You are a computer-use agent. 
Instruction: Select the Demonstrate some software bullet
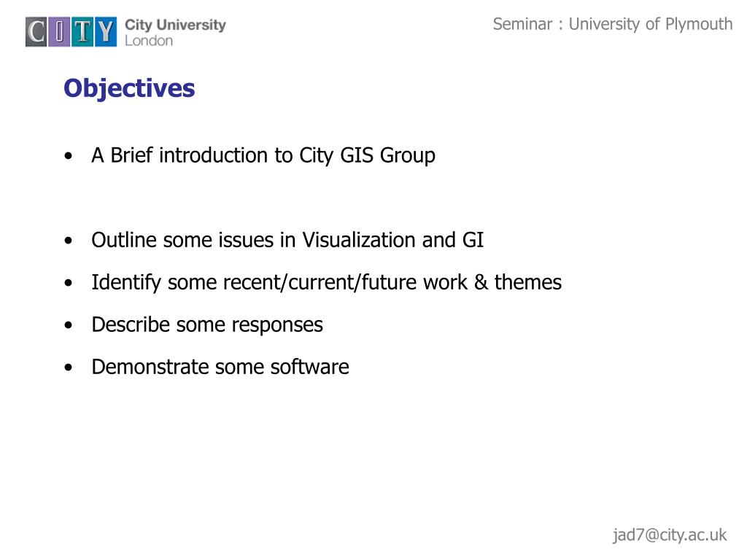click(x=220, y=367)
